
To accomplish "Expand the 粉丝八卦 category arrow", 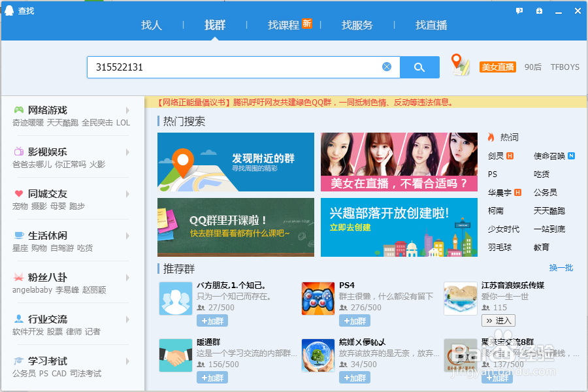I will click(127, 278).
